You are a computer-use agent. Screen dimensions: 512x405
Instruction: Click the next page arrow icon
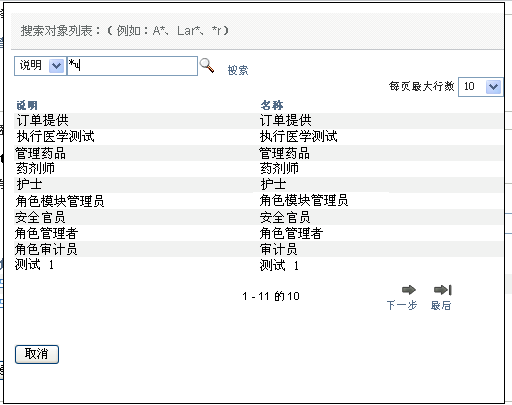pos(409,290)
